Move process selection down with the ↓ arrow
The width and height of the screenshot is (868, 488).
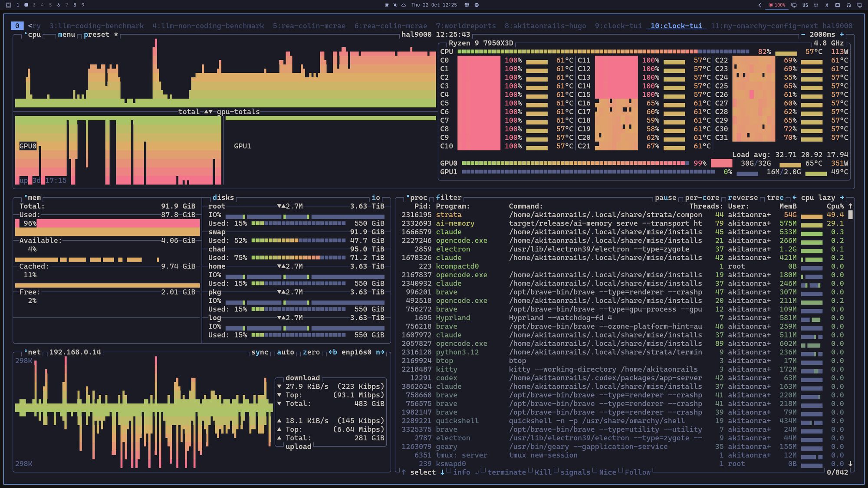click(442, 472)
